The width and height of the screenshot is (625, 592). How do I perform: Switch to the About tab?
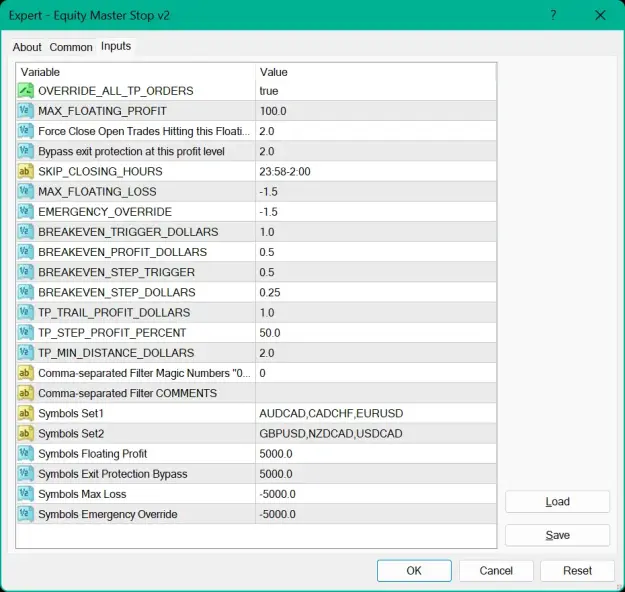pos(27,47)
